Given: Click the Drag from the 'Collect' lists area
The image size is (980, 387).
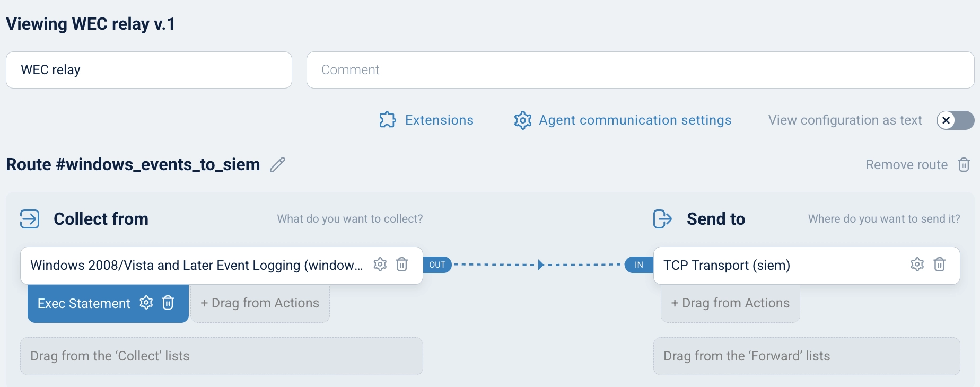Looking at the screenshot, I should click(x=222, y=356).
